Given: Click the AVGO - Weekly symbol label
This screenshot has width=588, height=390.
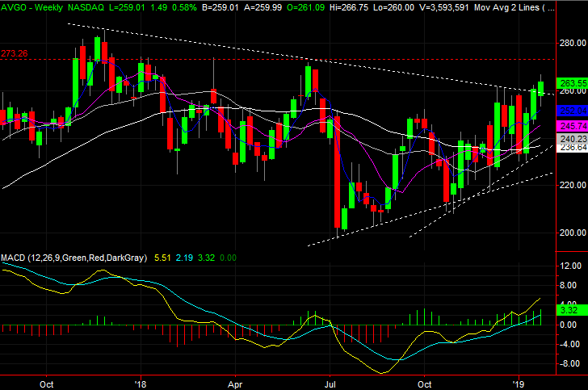Looking at the screenshot, I should (x=31, y=7).
